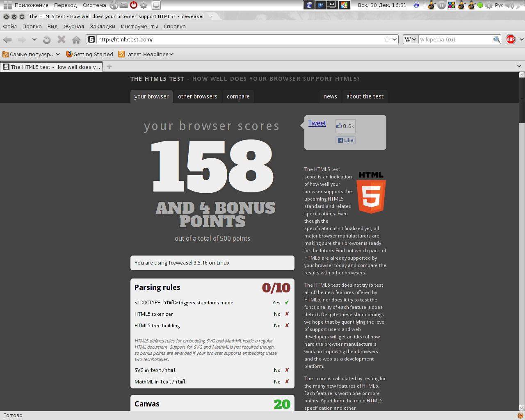Open the recent pages history dropdown arrow

[x=34, y=39]
